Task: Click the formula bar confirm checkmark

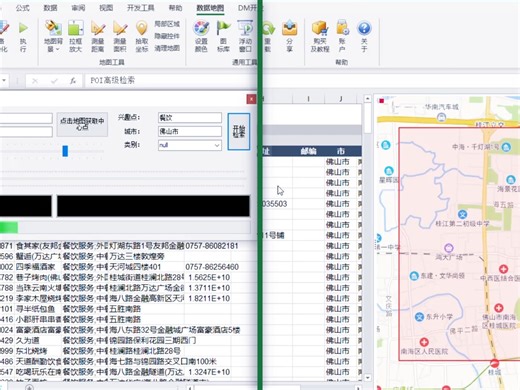Action: (54, 81)
